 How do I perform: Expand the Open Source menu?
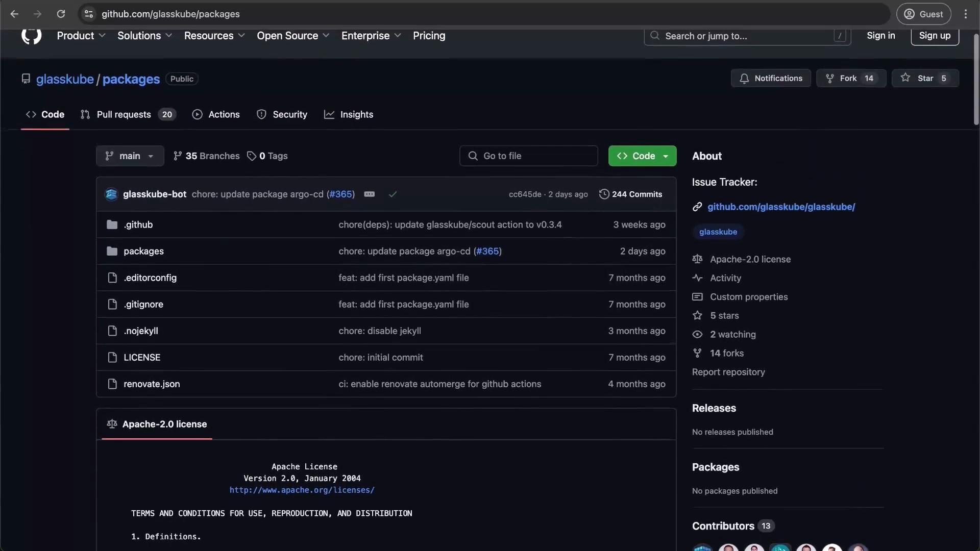pos(293,36)
